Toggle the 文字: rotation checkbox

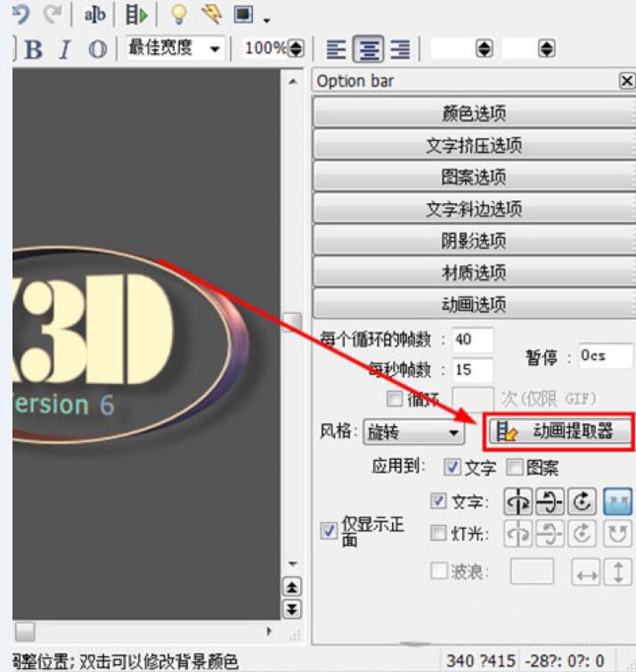pyautogui.click(x=438, y=501)
